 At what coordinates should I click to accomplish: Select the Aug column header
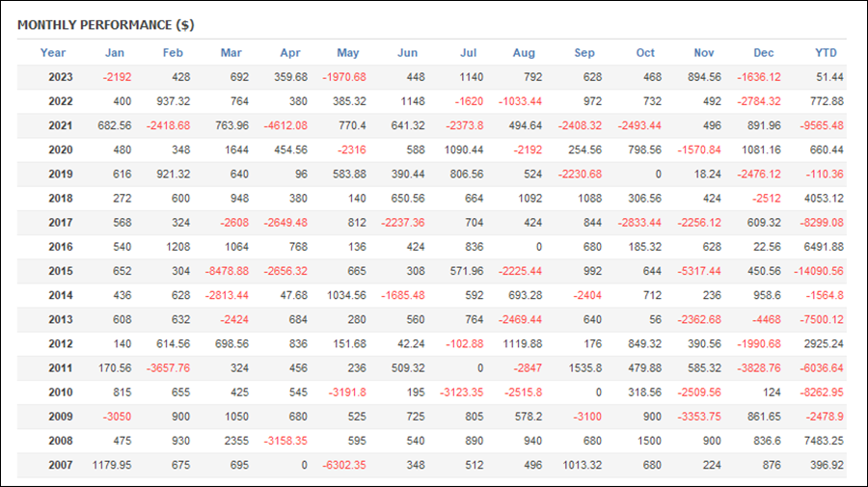click(x=524, y=53)
